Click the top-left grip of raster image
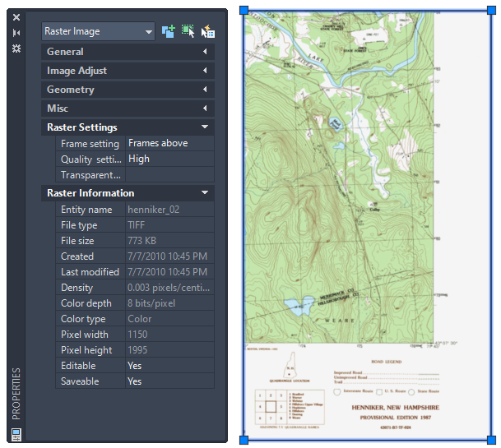Screen dimensions: 501x448 pos(244,10)
